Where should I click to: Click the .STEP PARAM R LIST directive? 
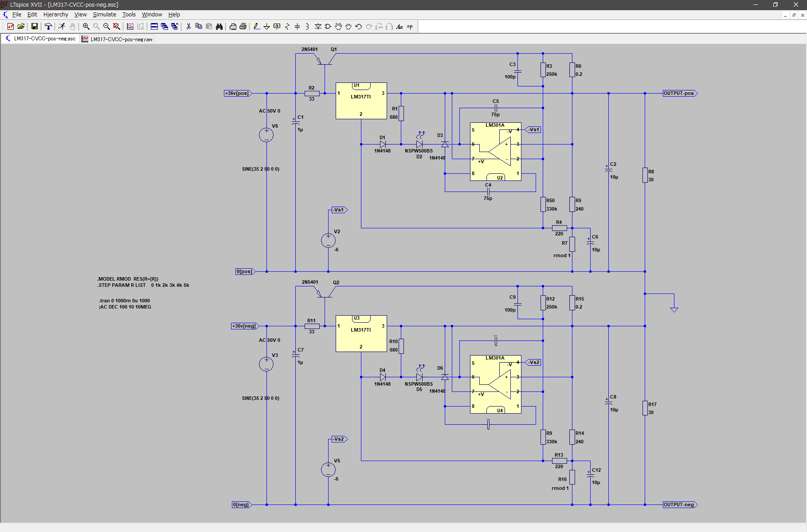tap(143, 285)
